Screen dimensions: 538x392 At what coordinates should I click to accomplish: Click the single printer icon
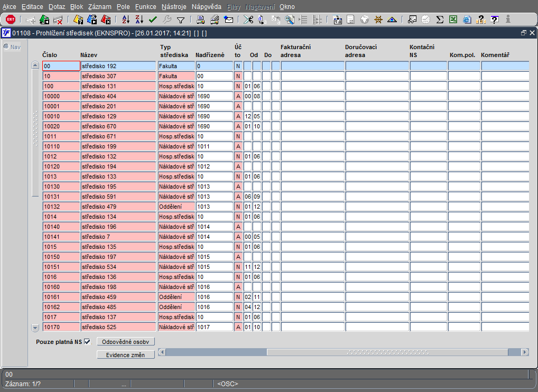point(200,20)
